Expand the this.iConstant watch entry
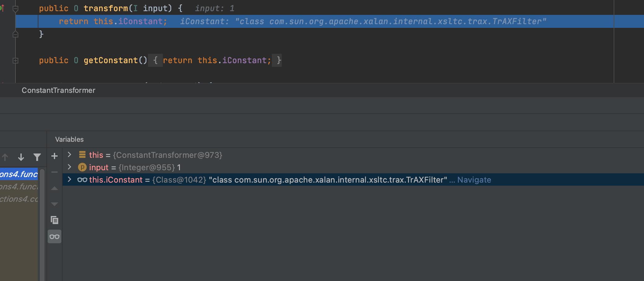The image size is (644, 281). (69, 179)
